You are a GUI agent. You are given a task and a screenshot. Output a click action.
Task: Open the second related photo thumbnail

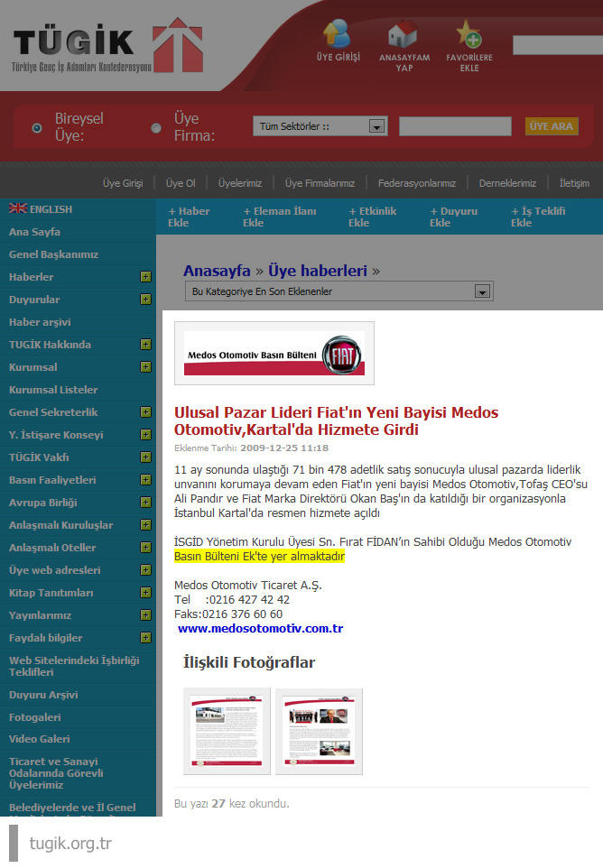(x=319, y=731)
